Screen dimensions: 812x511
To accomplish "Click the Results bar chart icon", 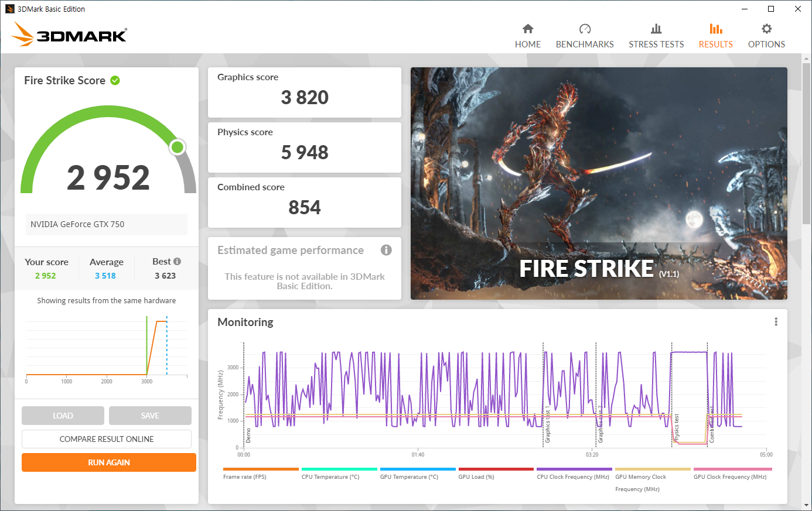I will [716, 29].
